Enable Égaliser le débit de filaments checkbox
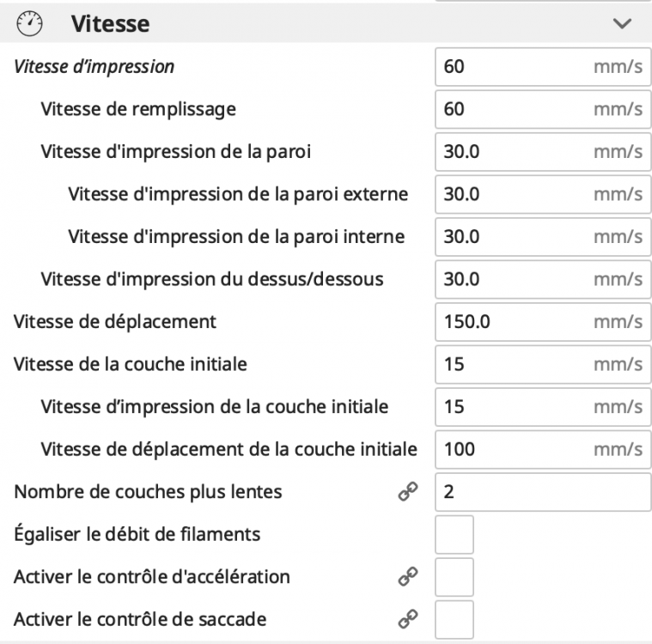The width and height of the screenshot is (652, 644). (454, 534)
